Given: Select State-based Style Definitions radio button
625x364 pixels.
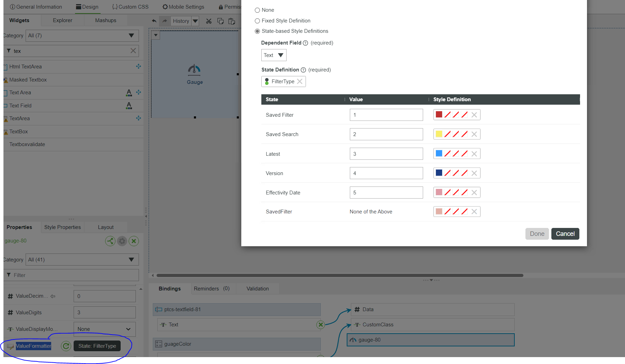Looking at the screenshot, I should pos(257,31).
